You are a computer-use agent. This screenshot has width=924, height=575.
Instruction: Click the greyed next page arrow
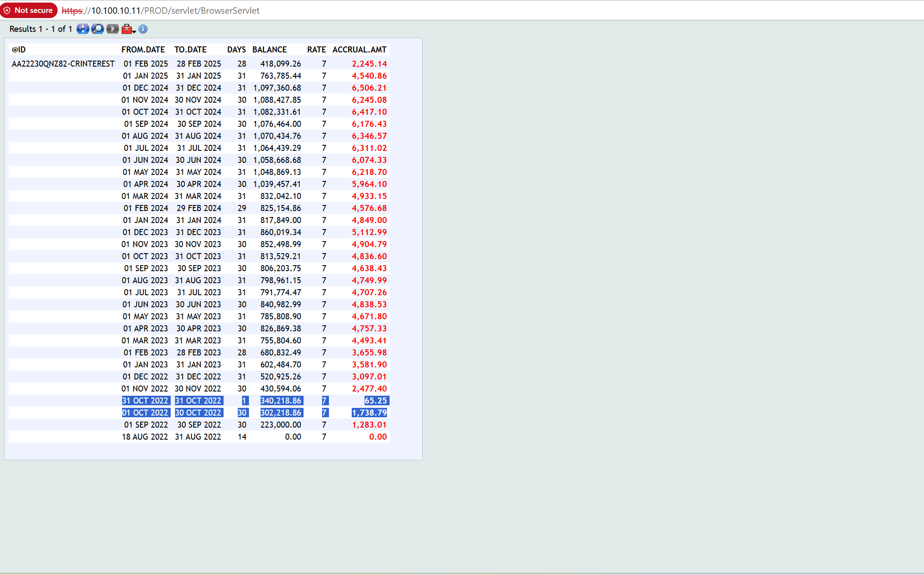click(x=112, y=29)
